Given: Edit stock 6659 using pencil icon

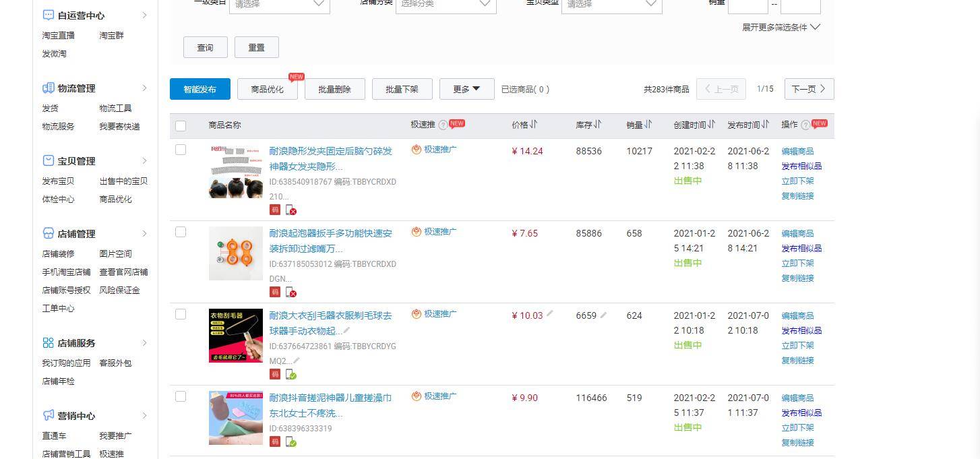Looking at the screenshot, I should [x=603, y=315].
